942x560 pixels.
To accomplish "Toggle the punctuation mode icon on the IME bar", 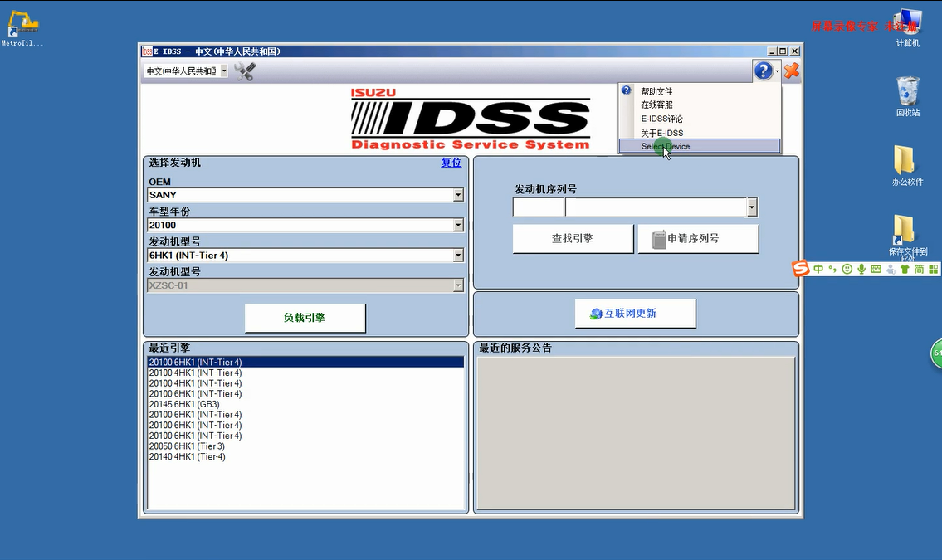I will click(x=832, y=269).
